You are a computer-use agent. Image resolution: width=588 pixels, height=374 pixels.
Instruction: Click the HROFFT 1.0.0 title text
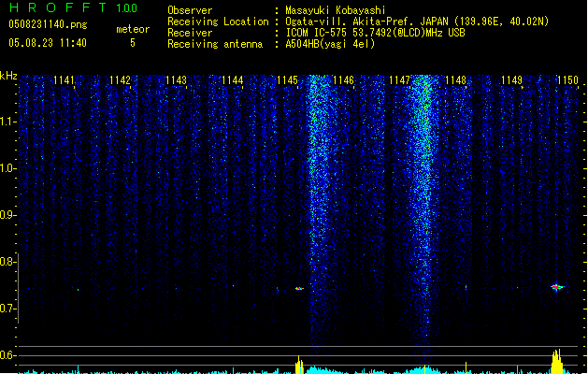[74, 7]
